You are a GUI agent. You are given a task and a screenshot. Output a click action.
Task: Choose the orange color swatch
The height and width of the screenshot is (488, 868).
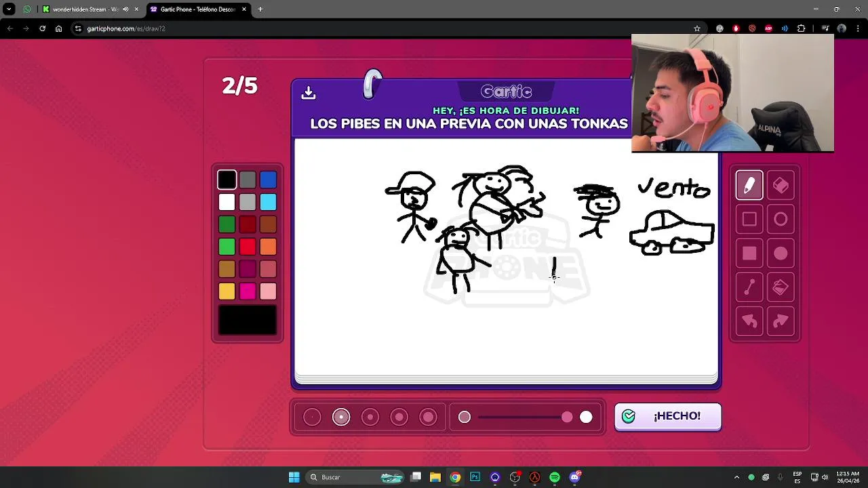click(x=268, y=247)
